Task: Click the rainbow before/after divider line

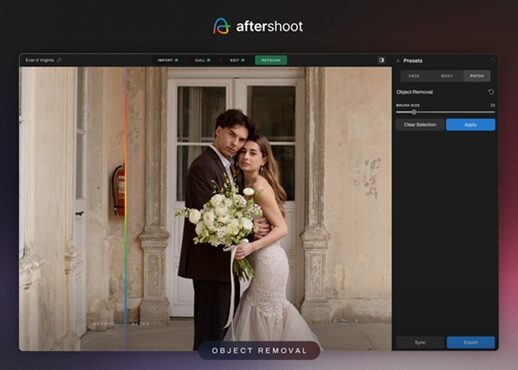Action: pos(126,208)
